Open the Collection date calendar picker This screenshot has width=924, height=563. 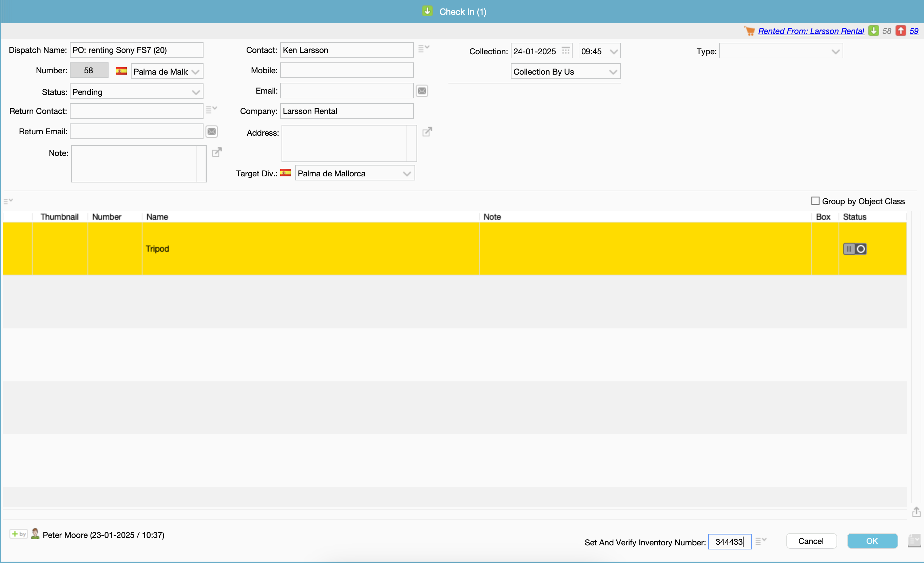565,51
